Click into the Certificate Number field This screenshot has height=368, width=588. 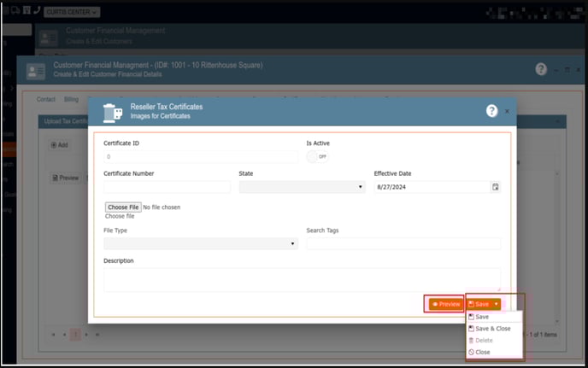point(167,187)
